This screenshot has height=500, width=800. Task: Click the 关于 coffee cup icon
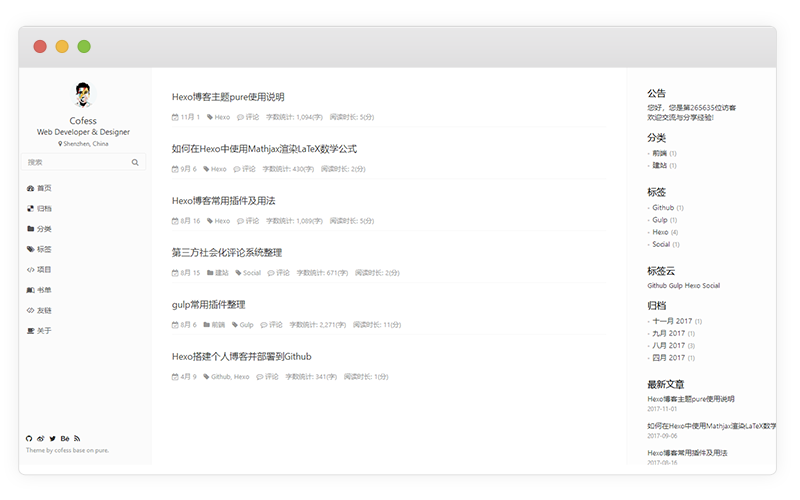[x=30, y=331]
